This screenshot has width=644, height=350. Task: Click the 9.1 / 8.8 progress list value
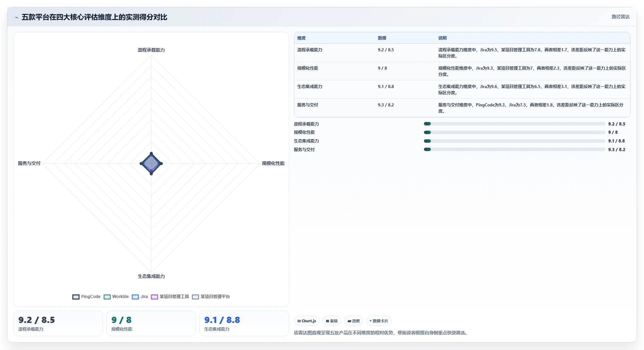[x=617, y=141]
